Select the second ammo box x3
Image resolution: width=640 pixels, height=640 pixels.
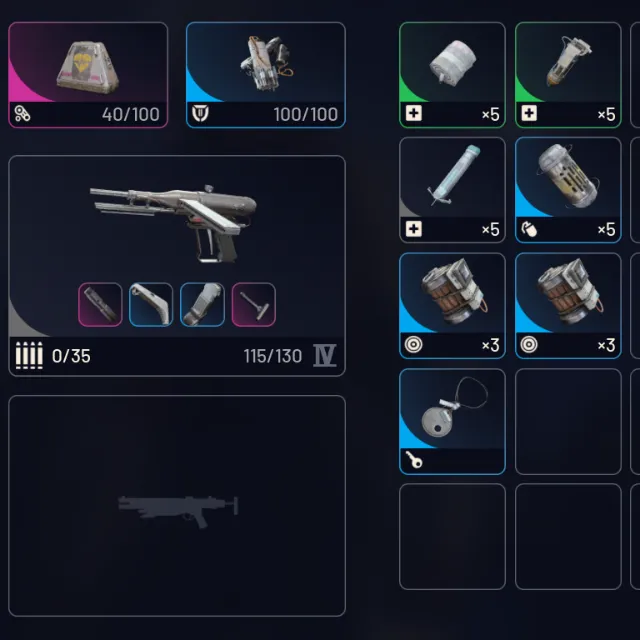click(568, 306)
